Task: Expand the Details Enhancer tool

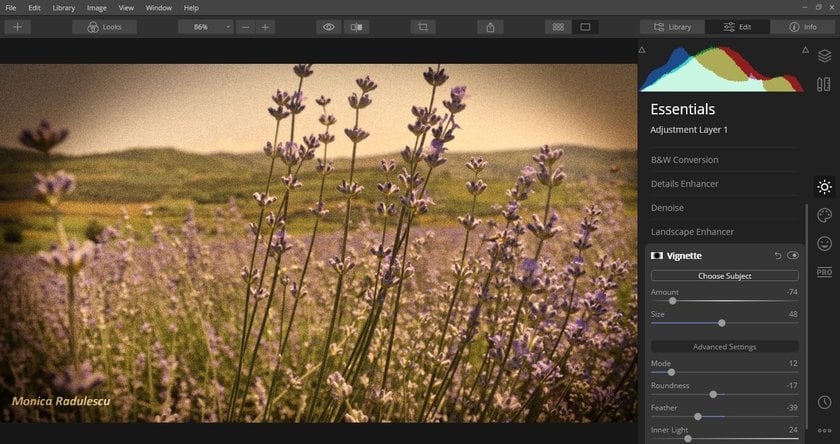Action: pos(724,184)
